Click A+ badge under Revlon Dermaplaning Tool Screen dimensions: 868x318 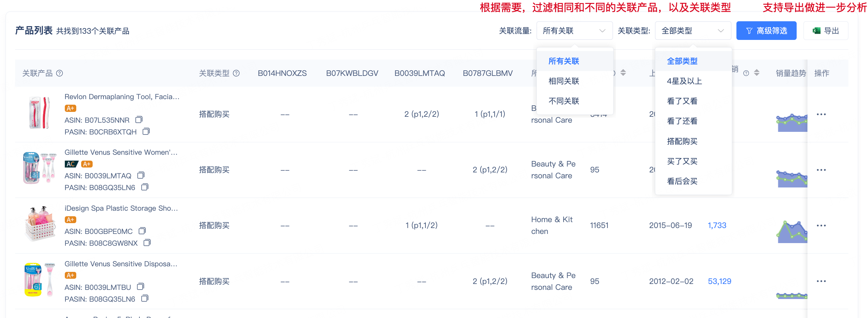pos(70,109)
